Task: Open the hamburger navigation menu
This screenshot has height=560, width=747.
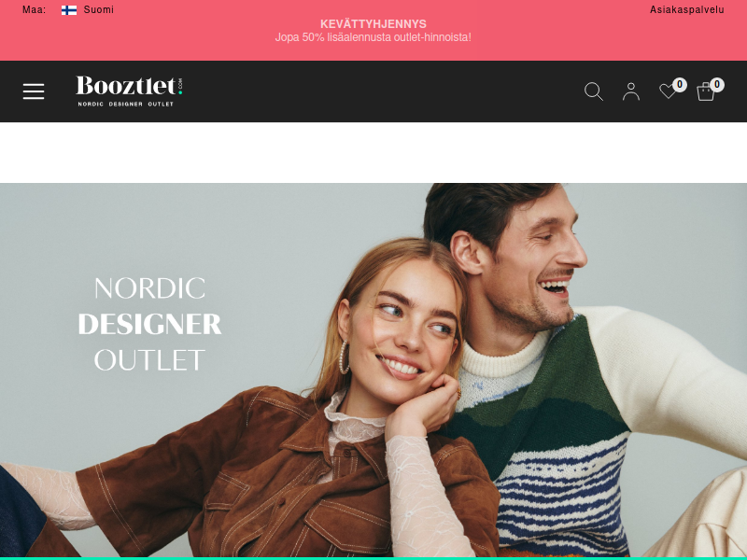Action: point(34,91)
